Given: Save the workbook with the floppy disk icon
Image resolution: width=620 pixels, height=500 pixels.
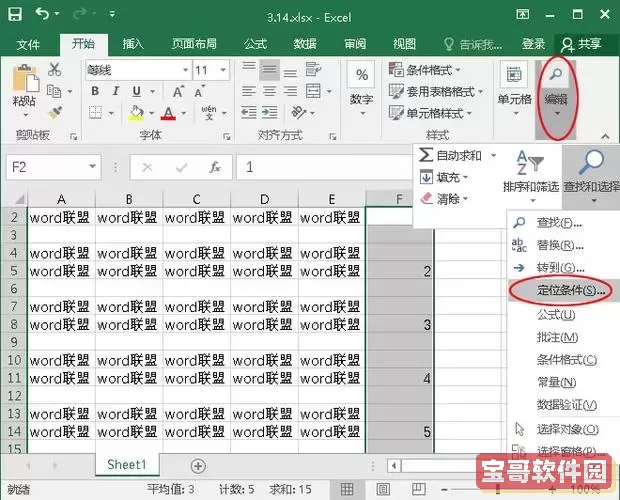Looking at the screenshot, I should pos(15,14).
